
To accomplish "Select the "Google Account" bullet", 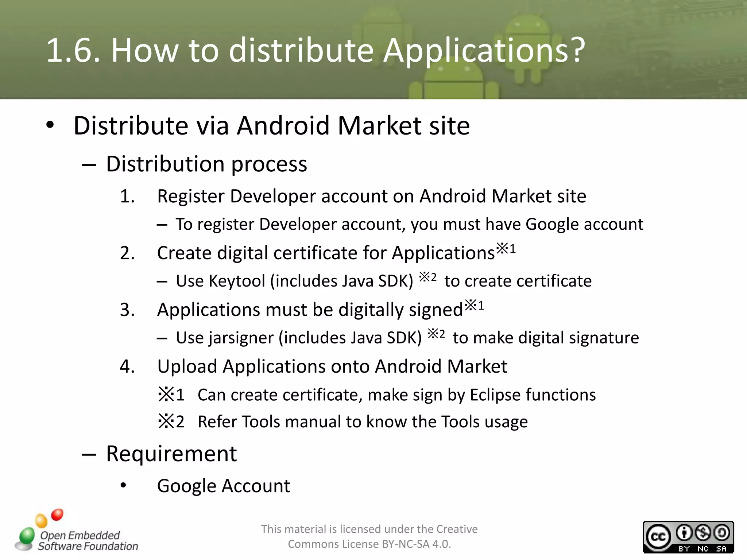I will coord(224,486).
